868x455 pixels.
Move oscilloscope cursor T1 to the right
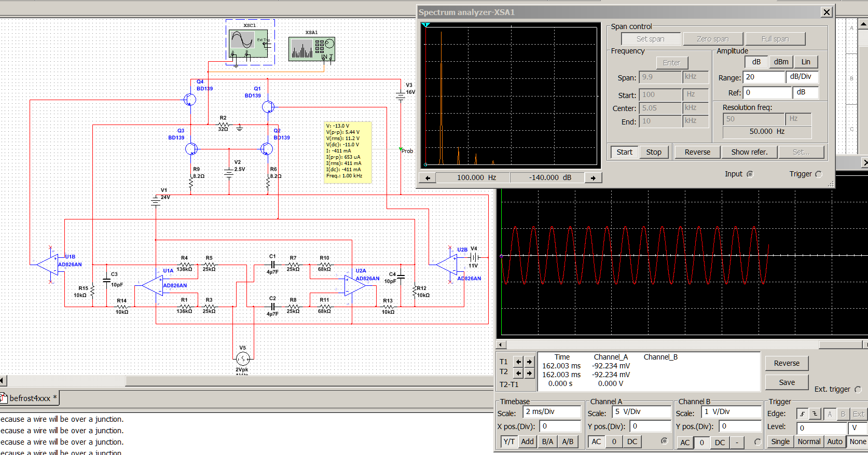(529, 362)
